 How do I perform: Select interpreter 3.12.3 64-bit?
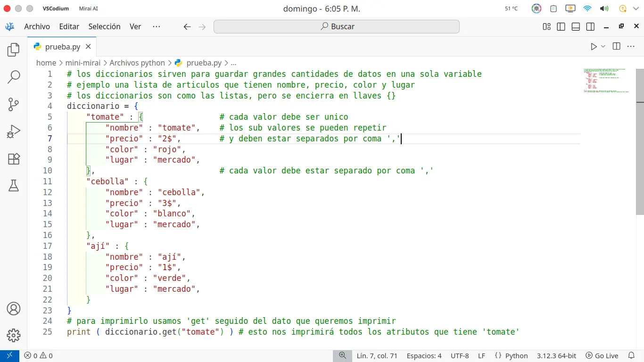tap(556, 356)
